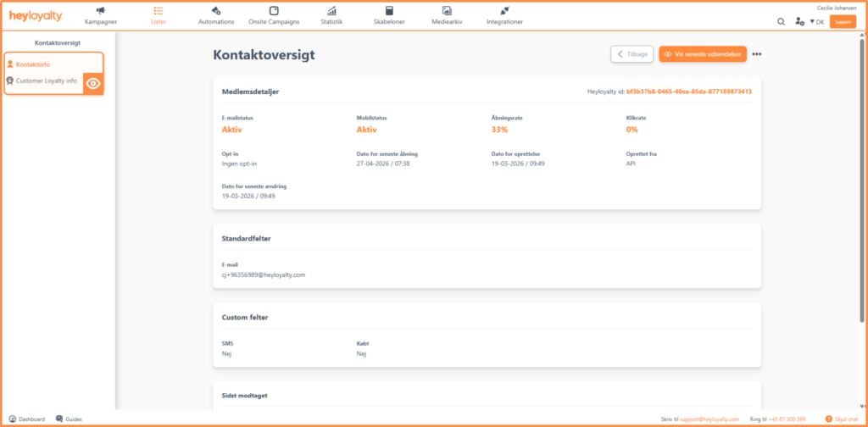Open Automations gears icon

216,10
